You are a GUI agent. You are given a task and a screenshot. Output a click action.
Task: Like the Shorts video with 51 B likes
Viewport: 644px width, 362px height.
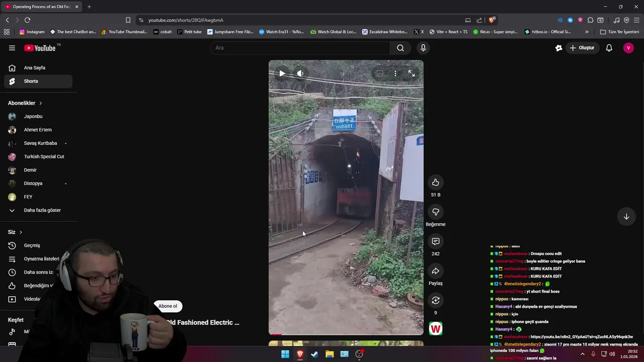[436, 183]
